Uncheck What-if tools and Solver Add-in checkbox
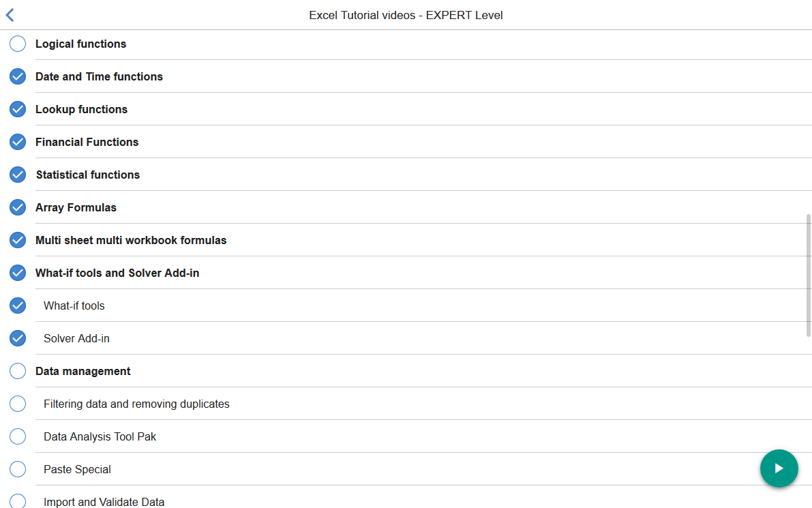Viewport: 812px width, 508px height. [18, 272]
